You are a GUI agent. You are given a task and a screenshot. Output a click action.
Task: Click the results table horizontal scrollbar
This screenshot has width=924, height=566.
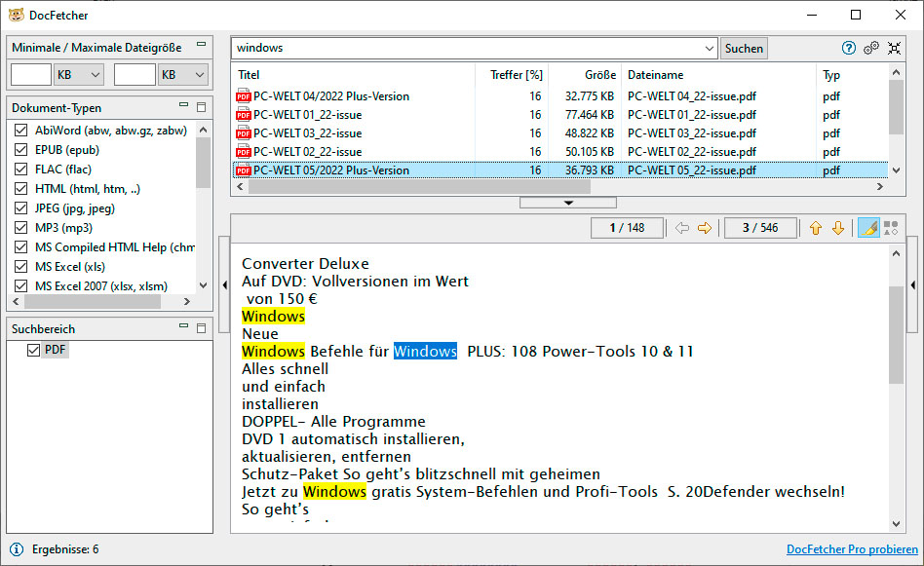point(419,187)
